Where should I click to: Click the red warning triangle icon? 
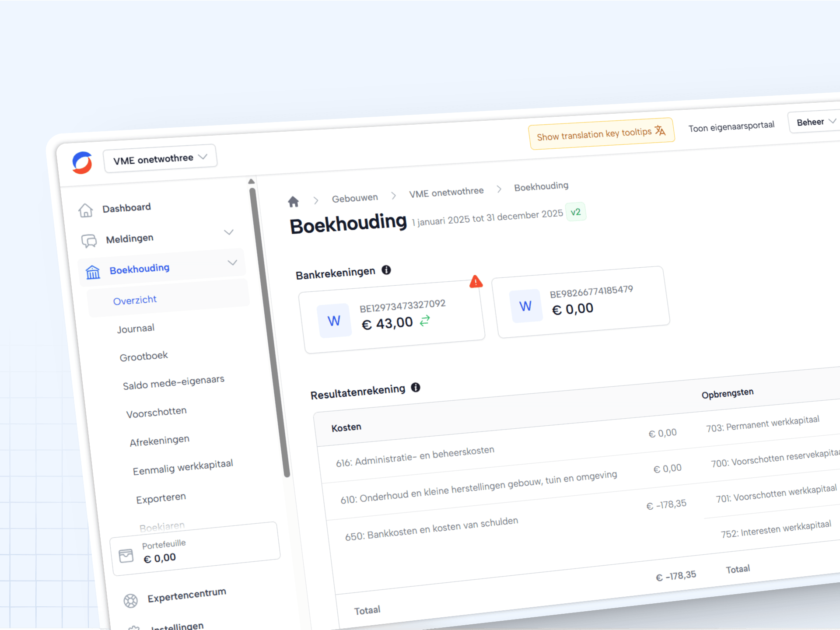[476, 282]
